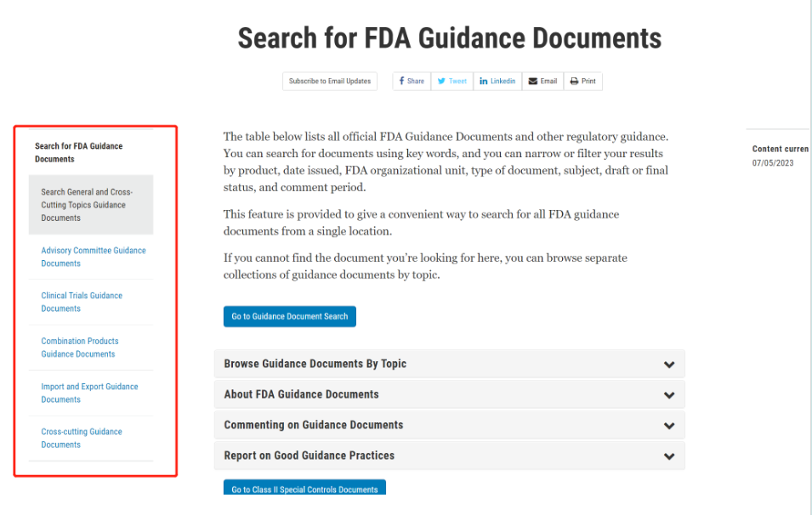Click Go to Class II Special Controls Documents
Viewport: 812px width, 515px height.
[x=304, y=489]
